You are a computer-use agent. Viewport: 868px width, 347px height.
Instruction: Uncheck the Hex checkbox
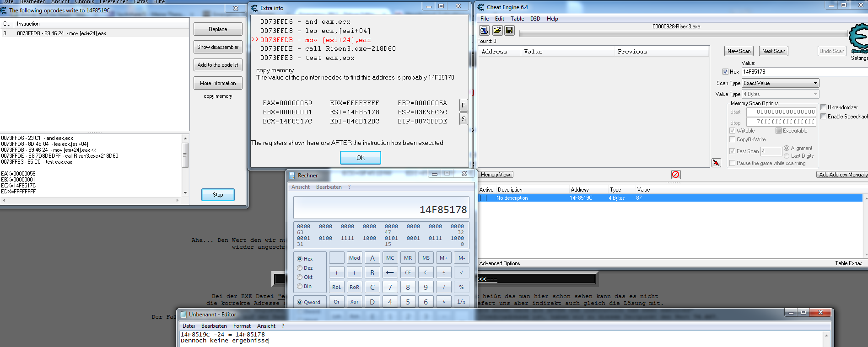(725, 72)
